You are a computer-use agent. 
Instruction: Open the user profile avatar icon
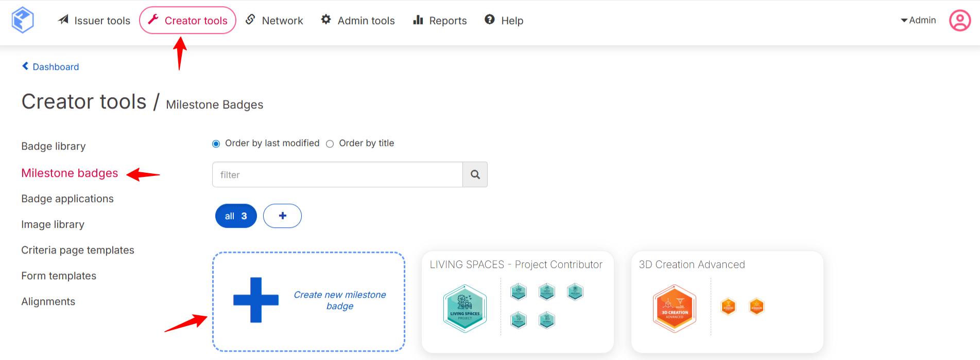tap(959, 21)
